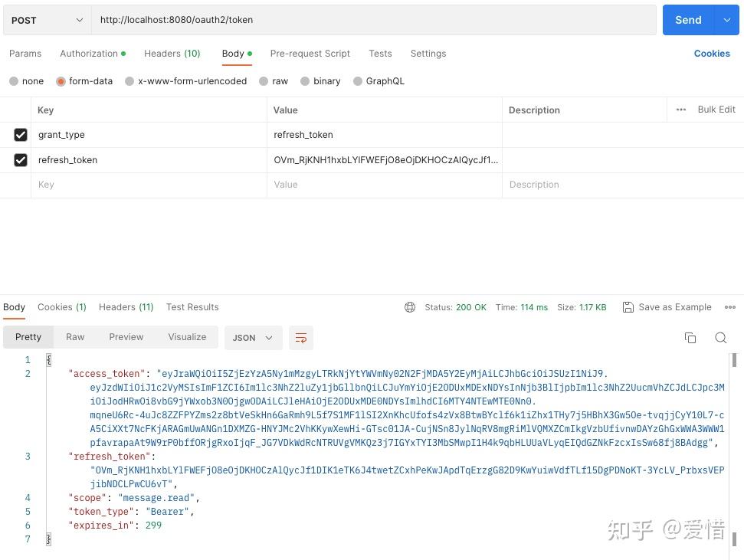The image size is (744, 560).
Task: Switch to the Headers (10) request tab
Action: [172, 53]
